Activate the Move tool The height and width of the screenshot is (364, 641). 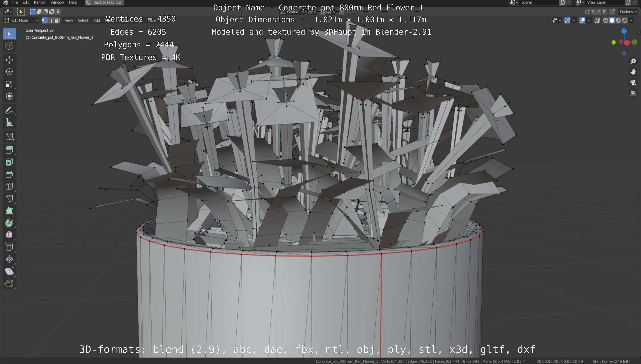pyautogui.click(x=10, y=60)
